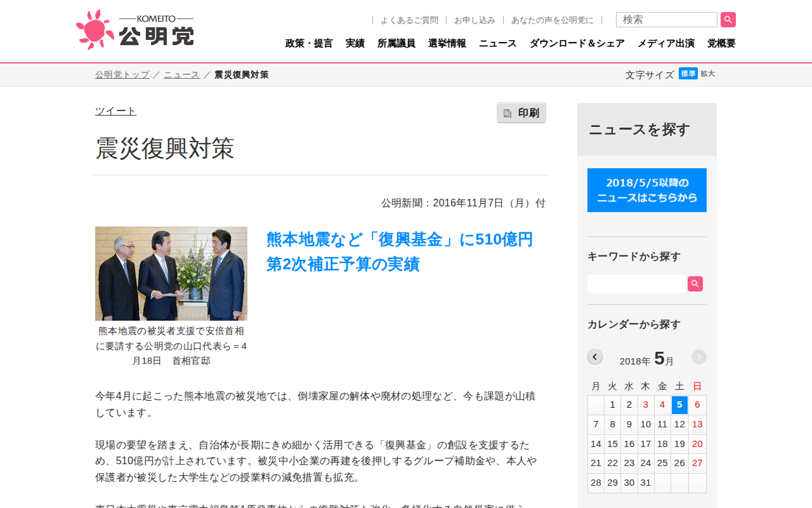
Task: Click the 震災復興対策 page heading
Action: (165, 148)
